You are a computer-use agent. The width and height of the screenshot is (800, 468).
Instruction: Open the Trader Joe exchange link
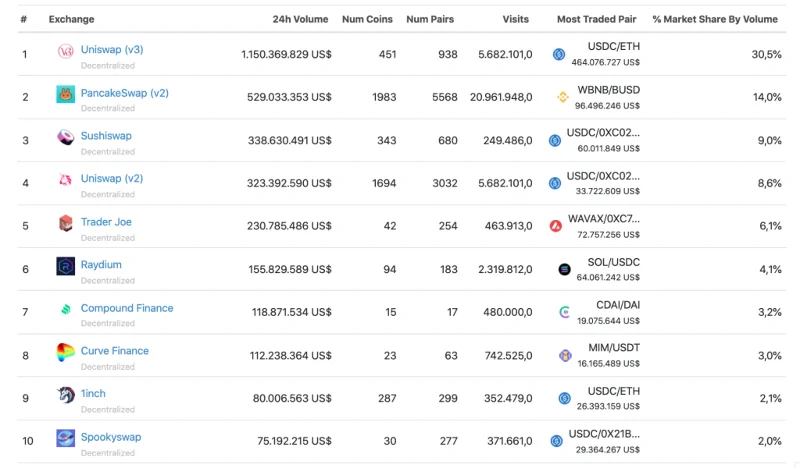pos(106,222)
